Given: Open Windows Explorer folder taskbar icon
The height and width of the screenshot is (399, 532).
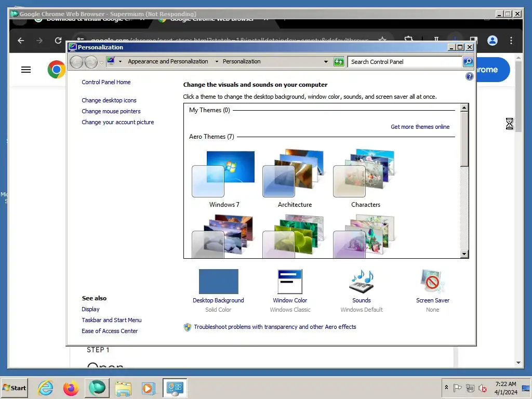Looking at the screenshot, I should pos(123,388).
